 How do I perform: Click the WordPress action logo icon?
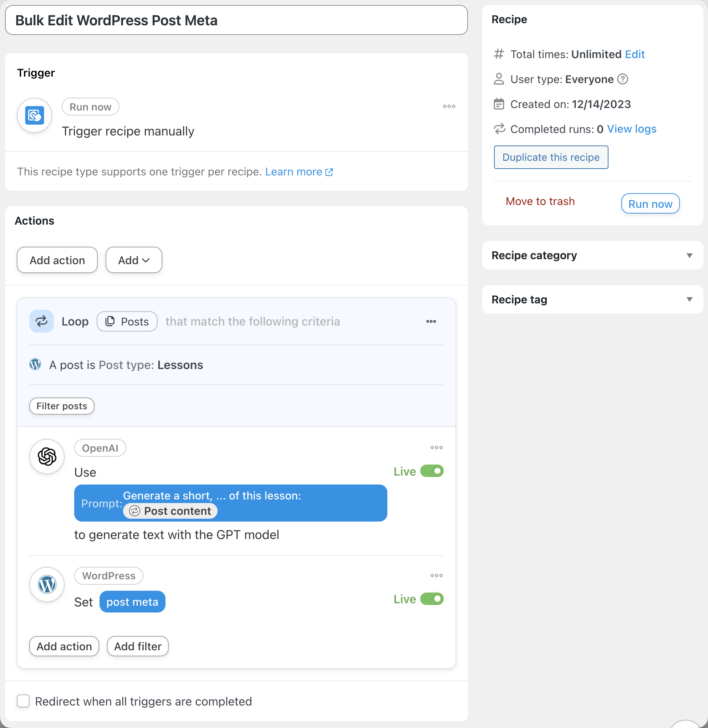click(47, 584)
